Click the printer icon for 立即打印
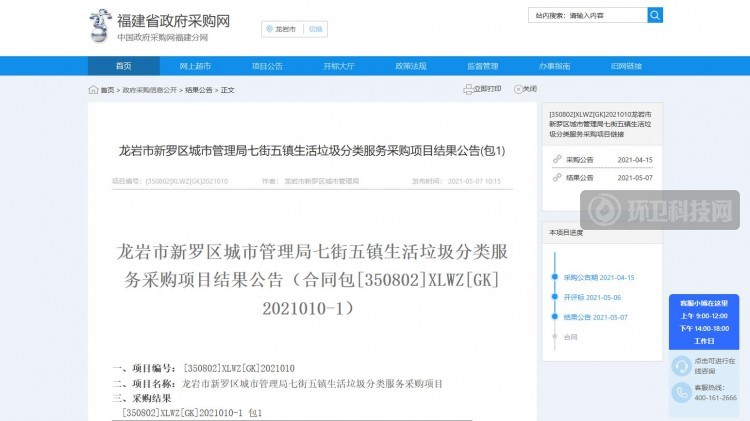 click(x=468, y=89)
